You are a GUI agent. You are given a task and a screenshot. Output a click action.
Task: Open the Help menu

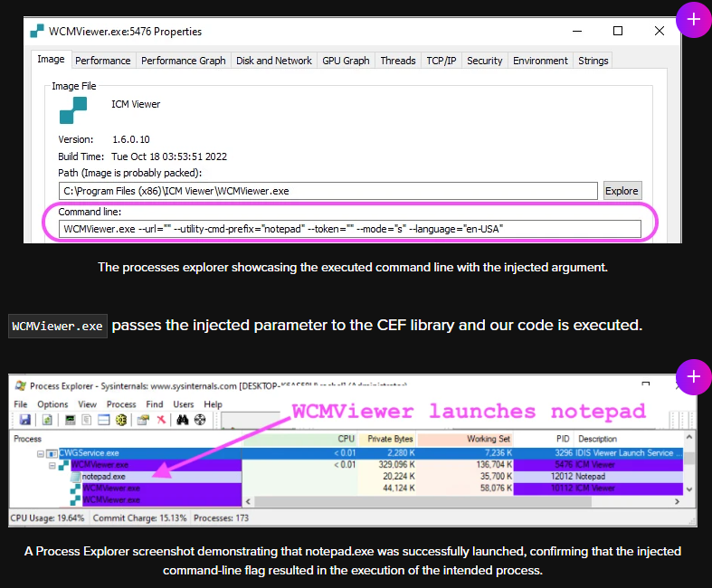pyautogui.click(x=213, y=404)
